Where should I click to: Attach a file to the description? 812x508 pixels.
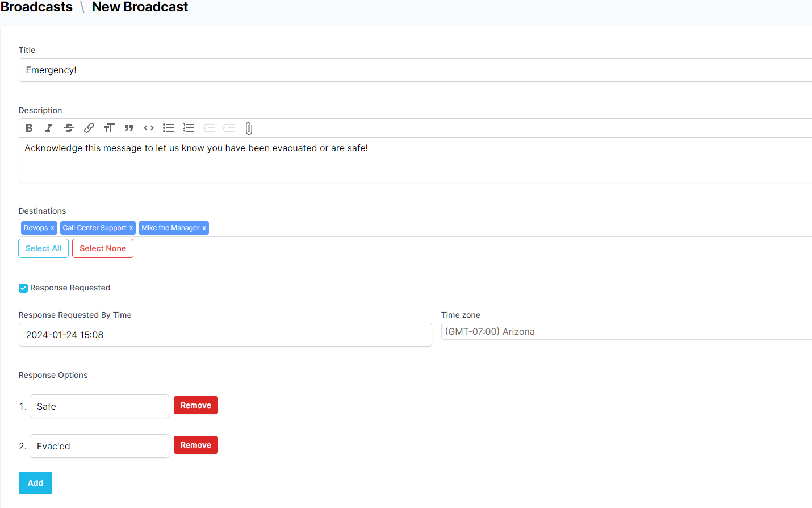[x=249, y=128]
